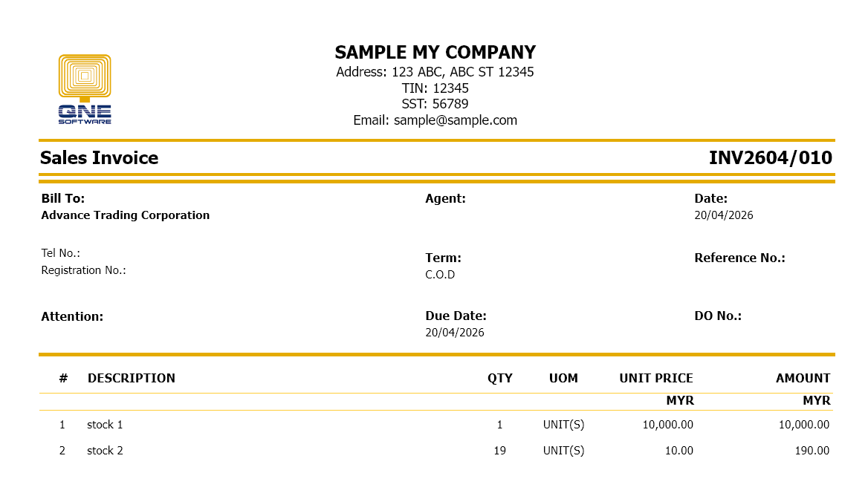The width and height of the screenshot is (868, 496).
Task: Click the AMOUNT column header
Action: point(803,378)
